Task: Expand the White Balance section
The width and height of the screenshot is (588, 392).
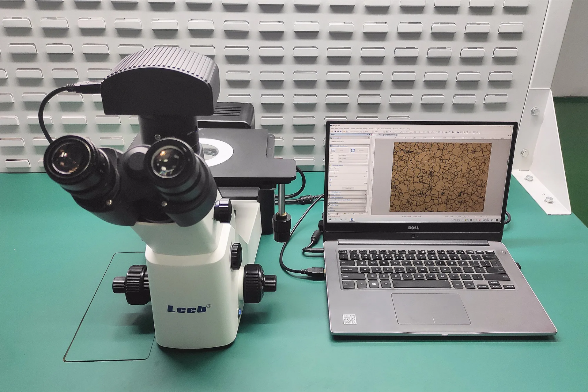Action: (336, 192)
